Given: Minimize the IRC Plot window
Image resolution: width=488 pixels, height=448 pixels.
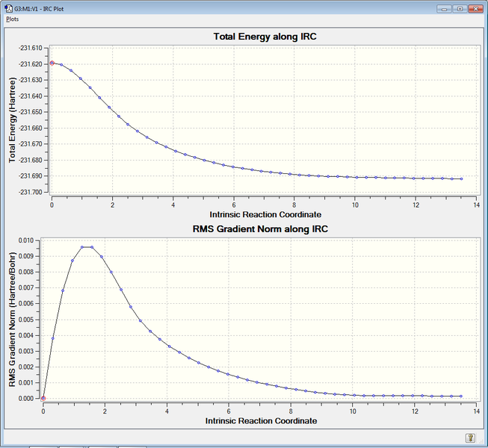Looking at the screenshot, I should [x=444, y=9].
